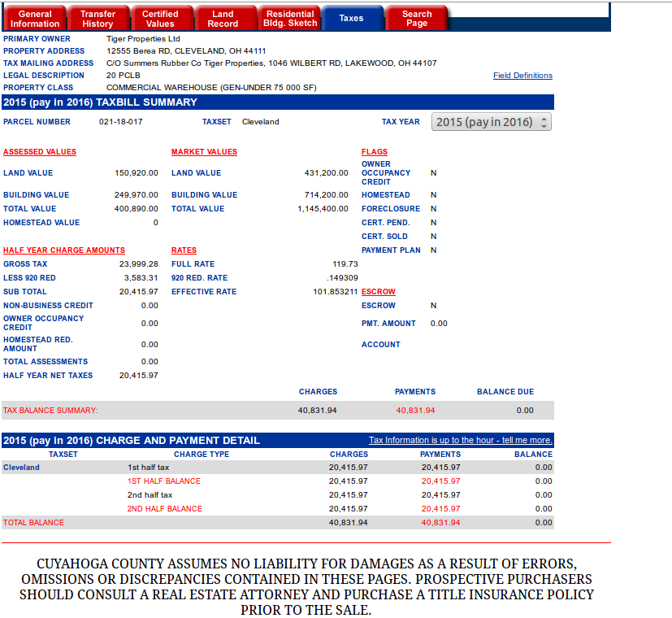Viewport: 672px width, 618px height.
Task: Click the Market Values heading
Action: [x=204, y=152]
